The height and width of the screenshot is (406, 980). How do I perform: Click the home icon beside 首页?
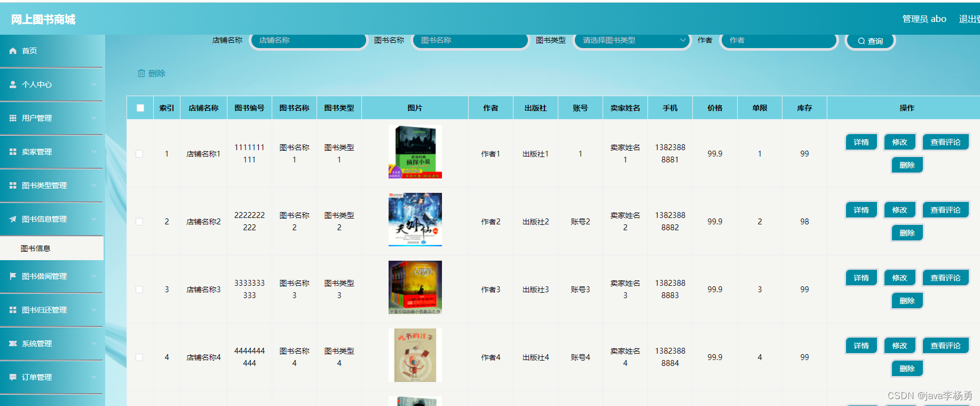tap(13, 51)
